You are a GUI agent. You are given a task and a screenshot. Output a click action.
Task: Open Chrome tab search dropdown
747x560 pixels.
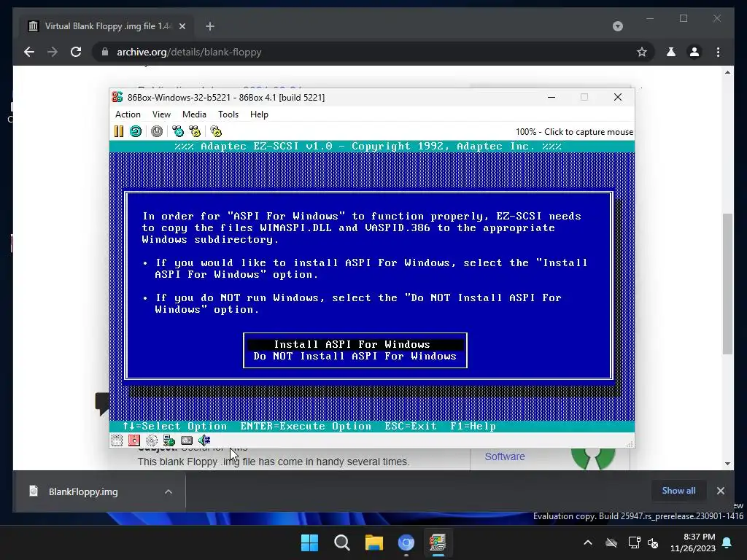click(x=617, y=26)
